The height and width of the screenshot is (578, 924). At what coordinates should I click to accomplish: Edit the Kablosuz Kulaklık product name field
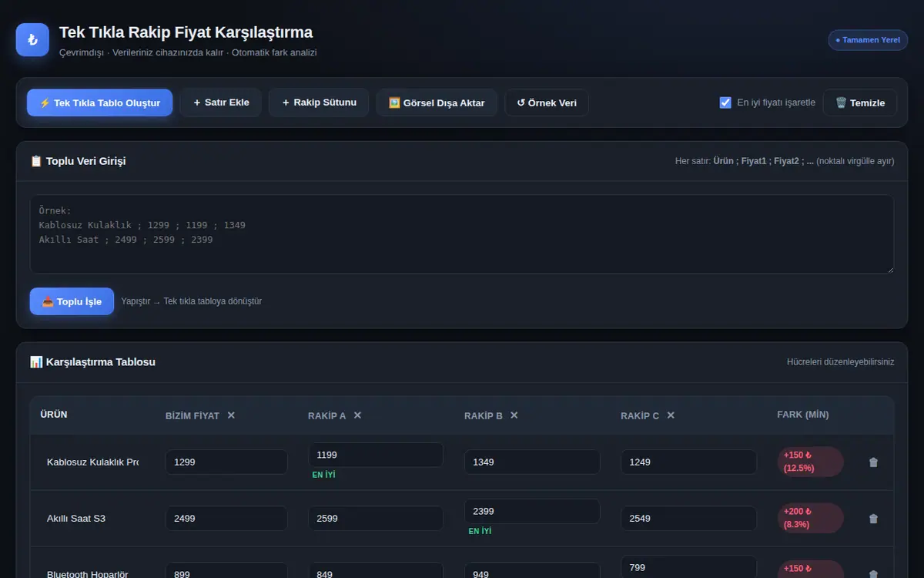tap(92, 462)
